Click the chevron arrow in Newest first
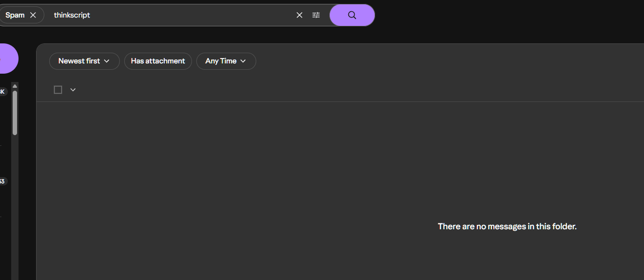The image size is (644, 280). [x=107, y=61]
